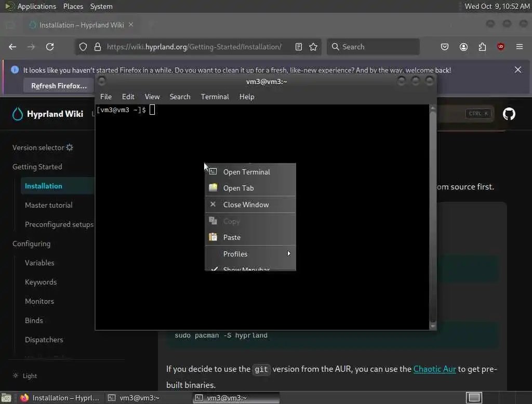Open wiki search with CTRL K box
Viewport: 532px width, 404px height.
(478, 114)
